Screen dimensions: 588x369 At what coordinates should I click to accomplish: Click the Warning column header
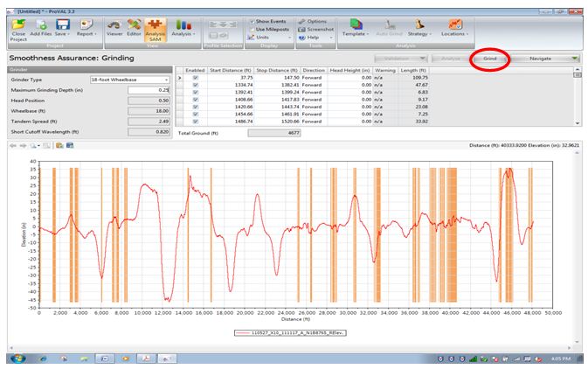pyautogui.click(x=385, y=70)
